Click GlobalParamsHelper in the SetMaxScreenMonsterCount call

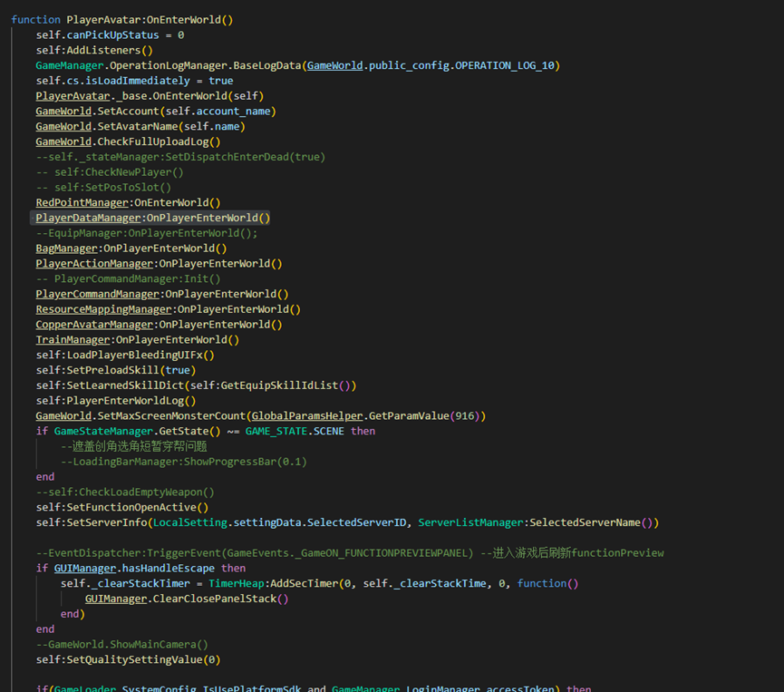coord(307,415)
